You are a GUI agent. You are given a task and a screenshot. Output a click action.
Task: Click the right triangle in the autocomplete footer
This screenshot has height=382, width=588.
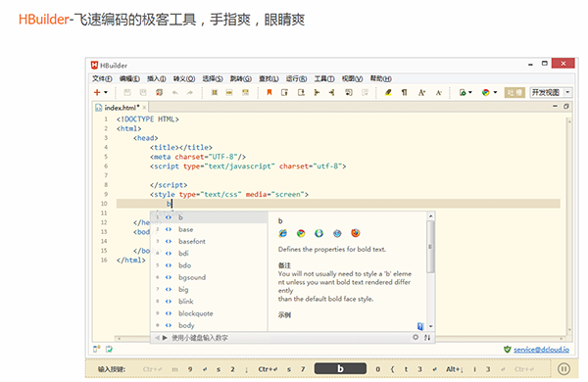point(165,338)
